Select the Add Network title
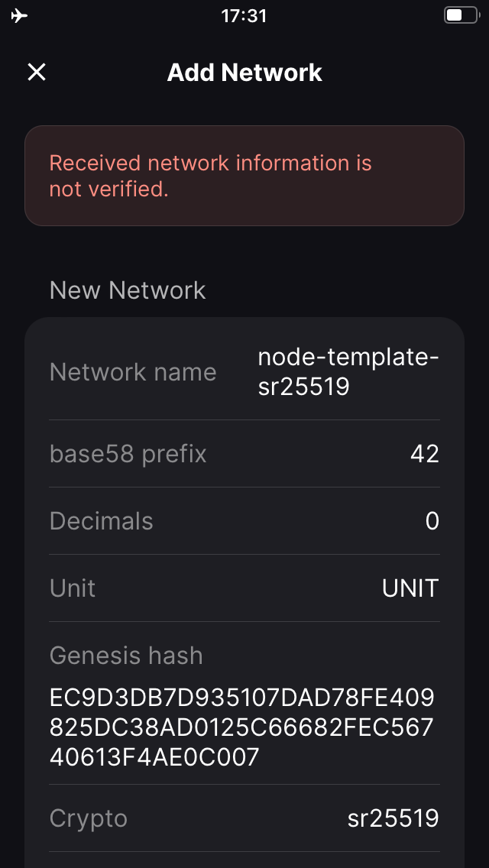The height and width of the screenshot is (868, 489). [244, 73]
